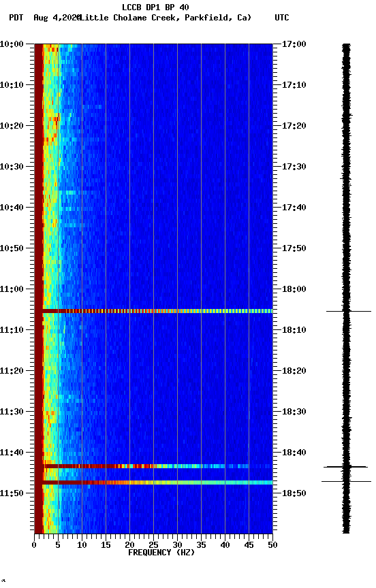
Task: Click the '18:50' UTC time label
Action: [294, 493]
